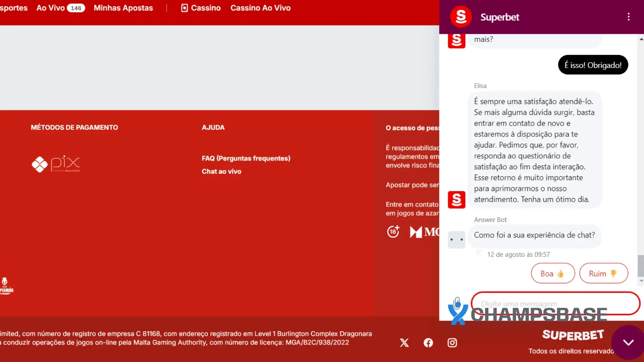Viewport: 644px width, 362px height.
Task: Open Superbet's Facebook page
Action: pyautogui.click(x=428, y=343)
